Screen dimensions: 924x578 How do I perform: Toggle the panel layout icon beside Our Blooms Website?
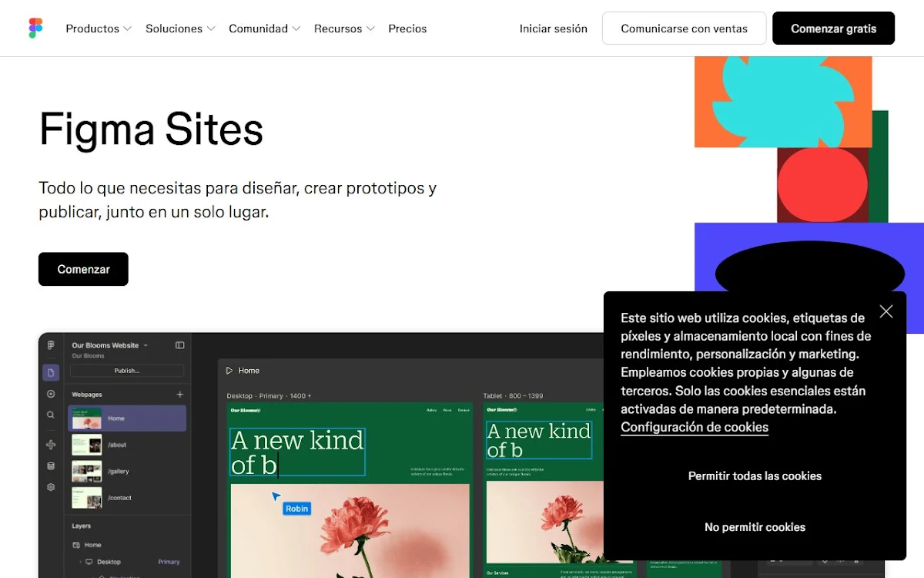[x=180, y=345]
